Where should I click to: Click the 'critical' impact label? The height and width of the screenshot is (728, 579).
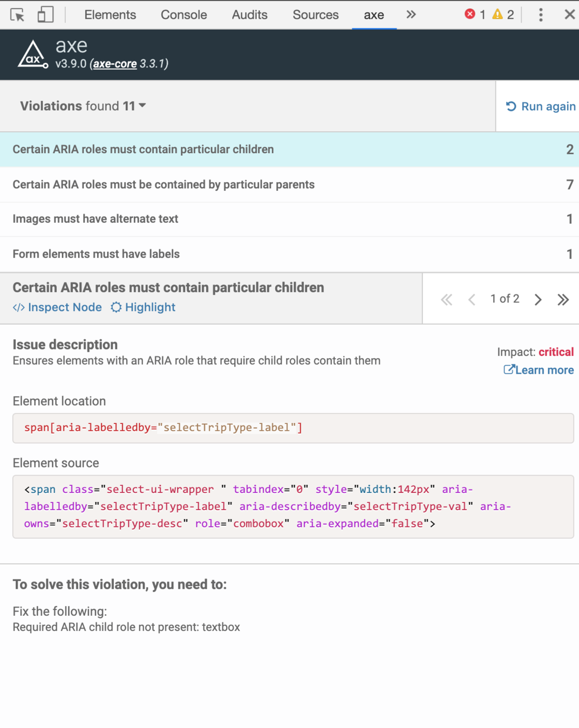tap(556, 352)
